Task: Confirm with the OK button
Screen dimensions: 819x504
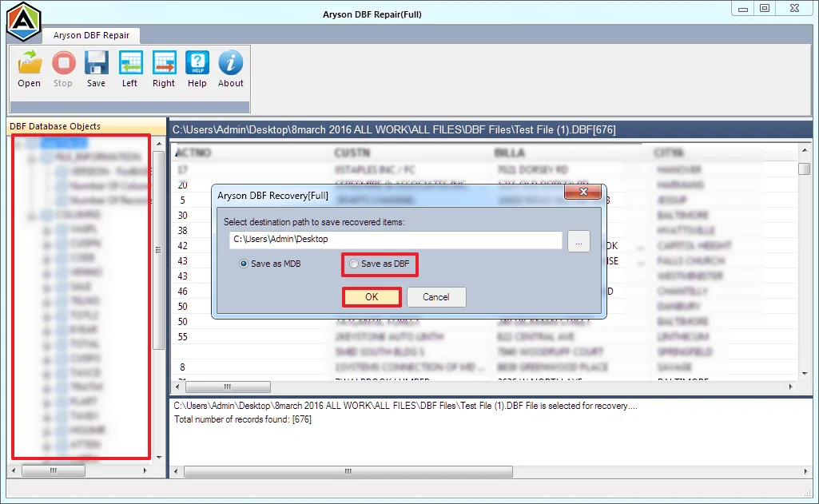Action: tap(372, 297)
